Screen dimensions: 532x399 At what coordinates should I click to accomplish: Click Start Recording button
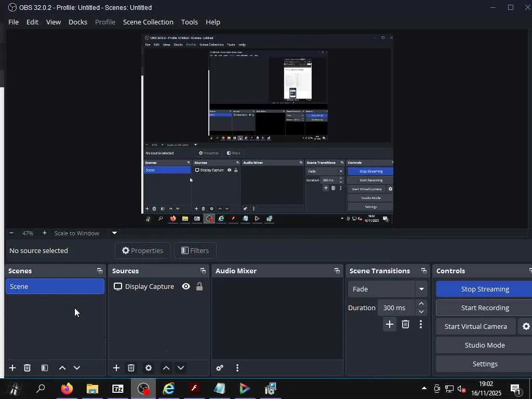[485, 308]
